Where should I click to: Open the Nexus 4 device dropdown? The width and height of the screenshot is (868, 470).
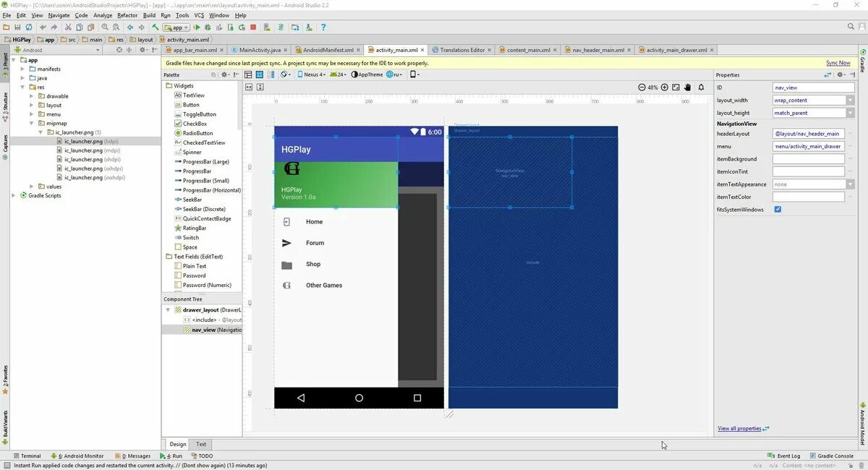pos(312,74)
